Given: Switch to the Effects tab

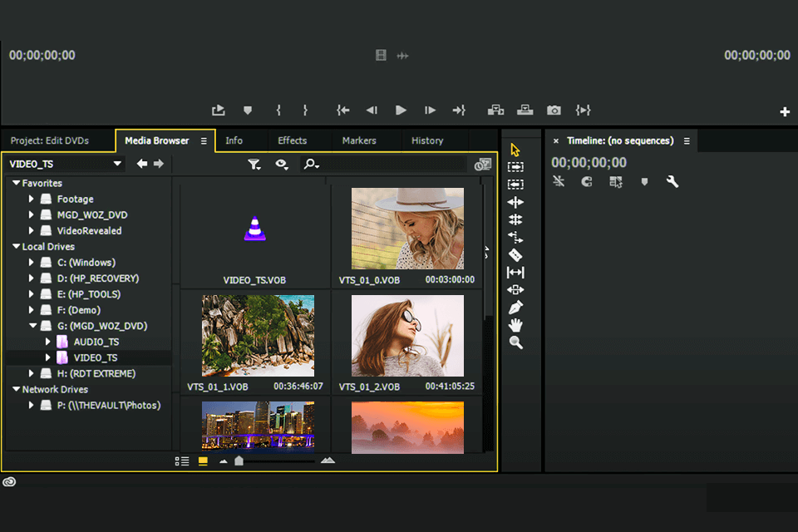Looking at the screenshot, I should pos(291,140).
